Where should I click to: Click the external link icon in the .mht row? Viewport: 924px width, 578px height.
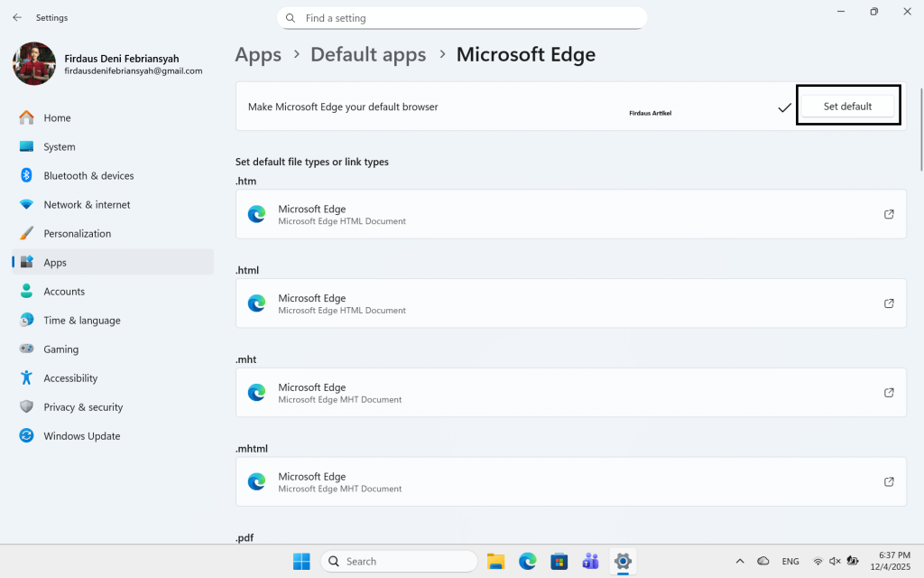point(889,392)
